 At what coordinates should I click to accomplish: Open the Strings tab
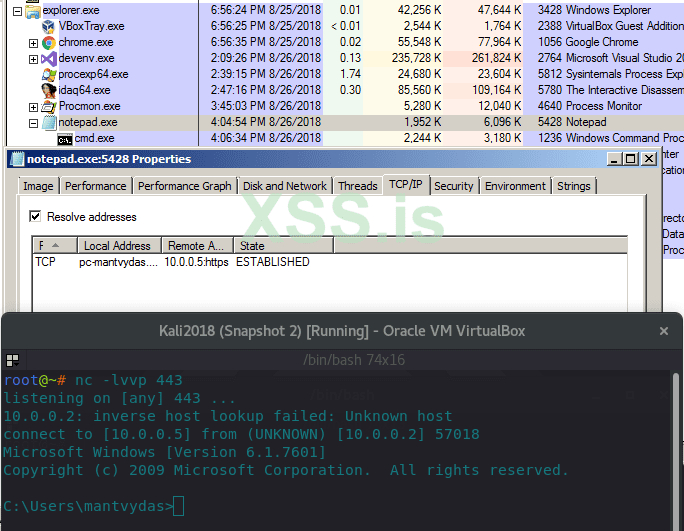(x=574, y=186)
